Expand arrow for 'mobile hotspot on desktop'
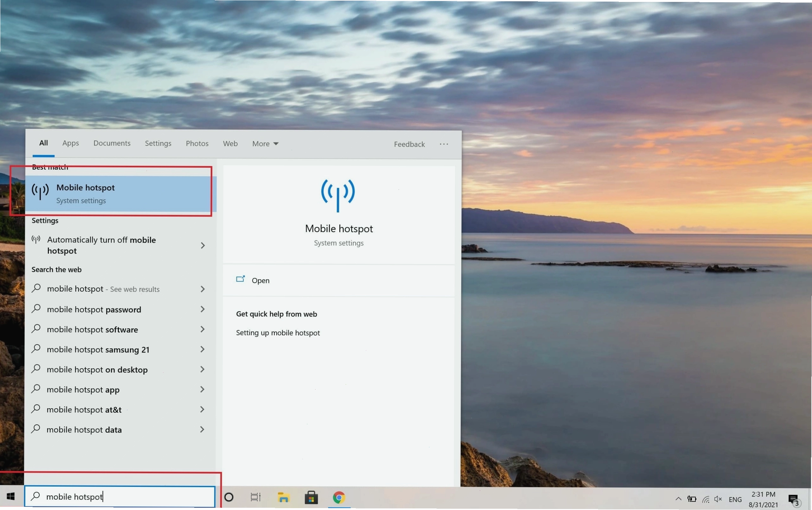 (x=202, y=369)
